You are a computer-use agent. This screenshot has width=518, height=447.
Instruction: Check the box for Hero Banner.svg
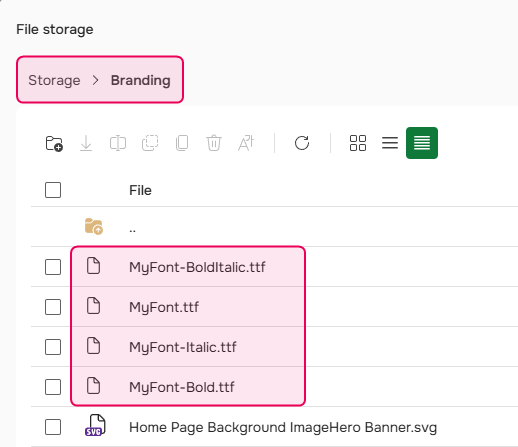pos(53,427)
